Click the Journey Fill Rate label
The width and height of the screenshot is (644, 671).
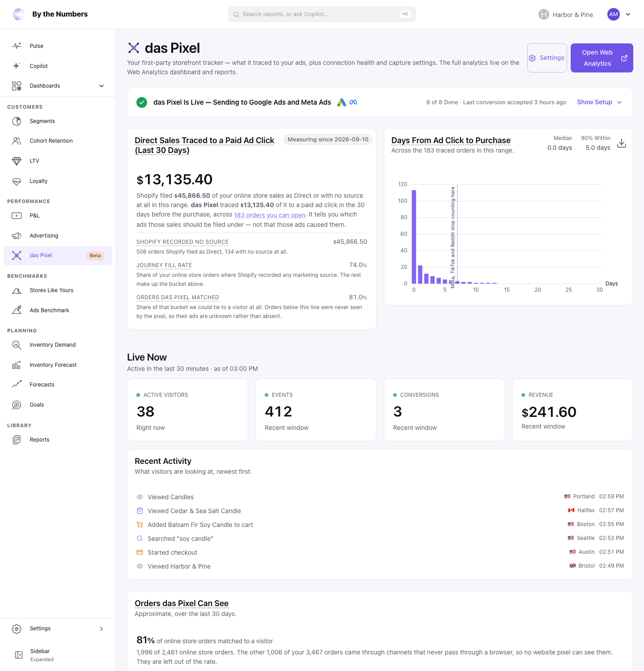164,265
